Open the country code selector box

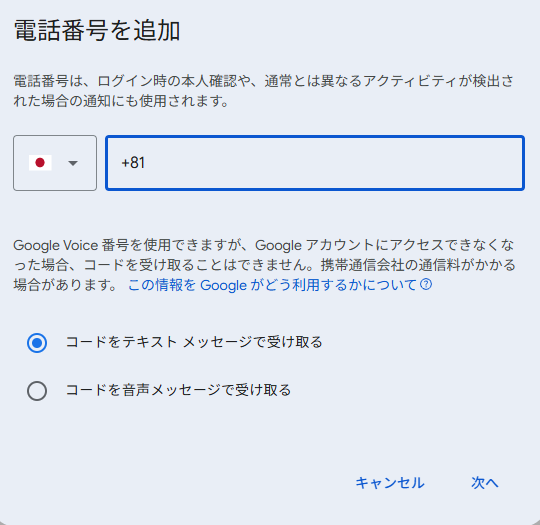click(55, 163)
